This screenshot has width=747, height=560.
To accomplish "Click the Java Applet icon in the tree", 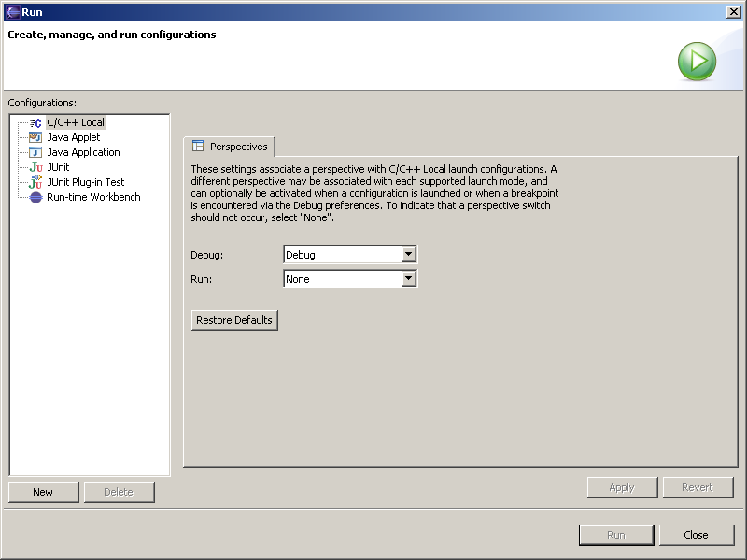I will pos(35,137).
